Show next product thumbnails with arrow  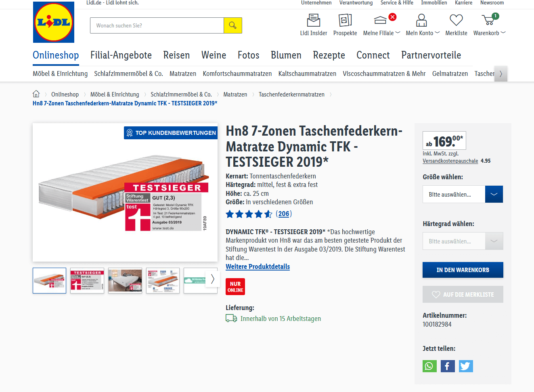click(213, 279)
